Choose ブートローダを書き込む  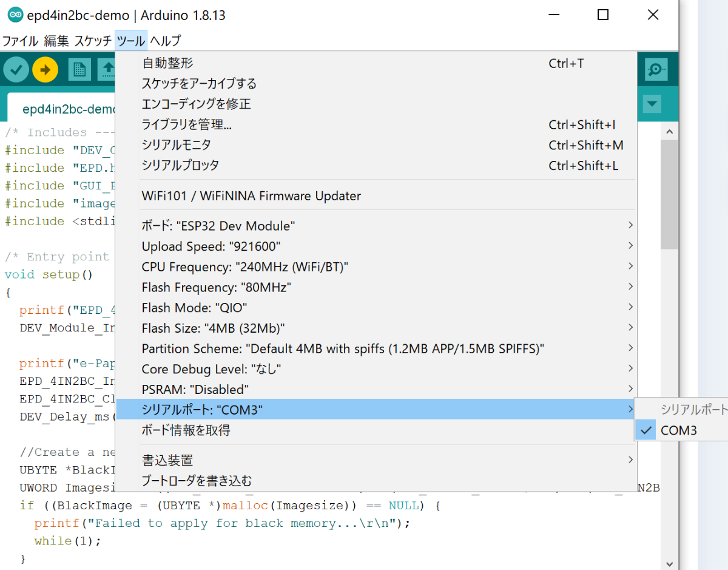point(376,481)
